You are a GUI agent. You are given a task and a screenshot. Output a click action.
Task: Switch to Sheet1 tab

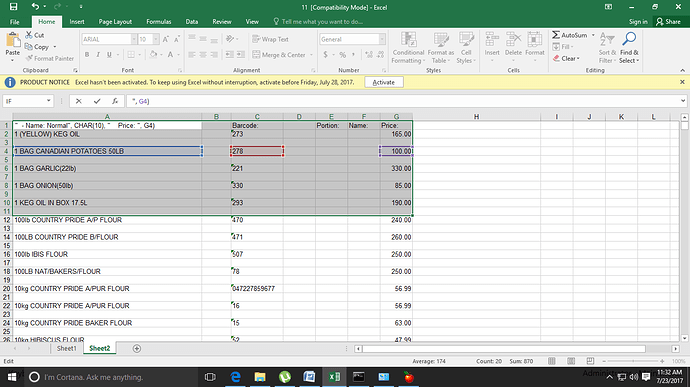(66, 348)
